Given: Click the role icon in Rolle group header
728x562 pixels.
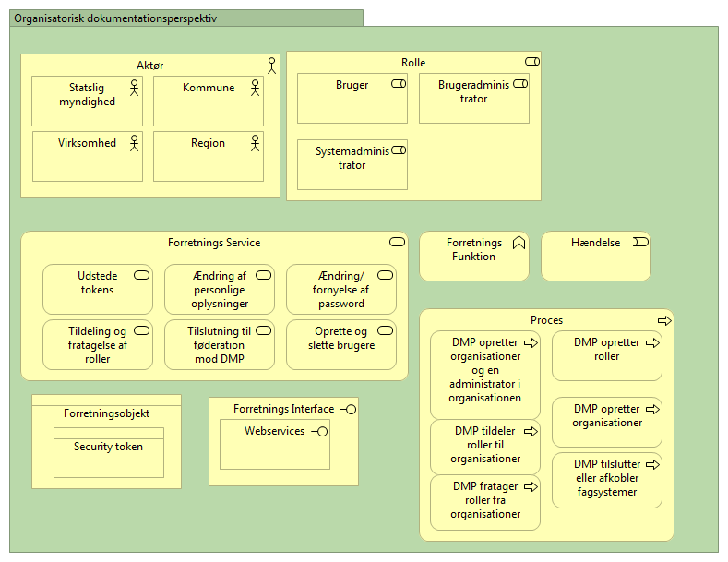Looking at the screenshot, I should 532,61.
